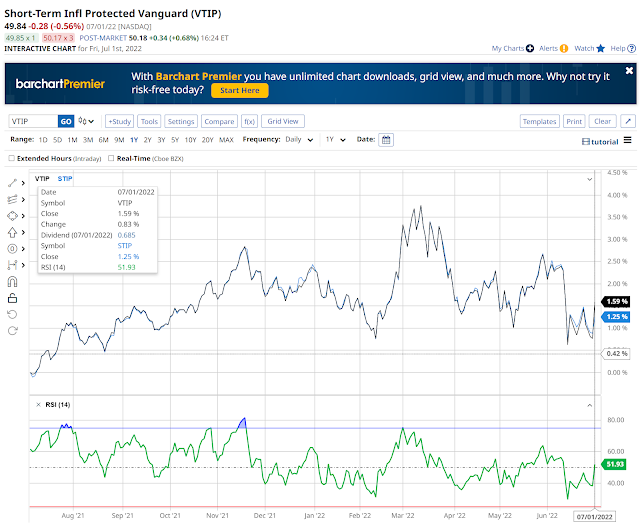This screenshot has width=640, height=527.
Task: Collapse the main price pane chevron
Action: pos(590,179)
